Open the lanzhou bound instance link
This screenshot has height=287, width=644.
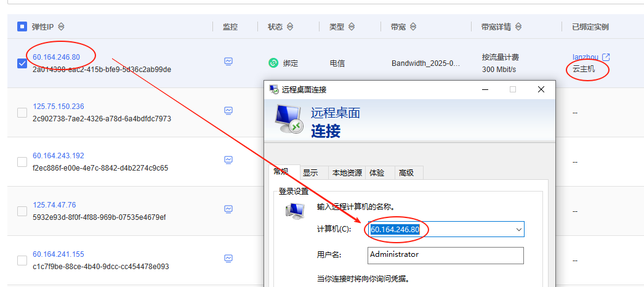tap(586, 57)
